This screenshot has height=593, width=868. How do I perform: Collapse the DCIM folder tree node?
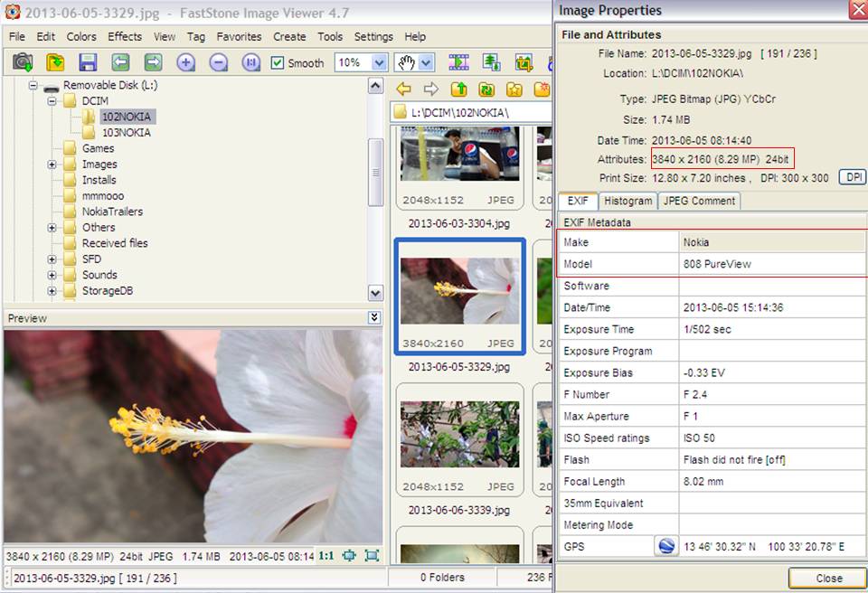tap(52, 101)
